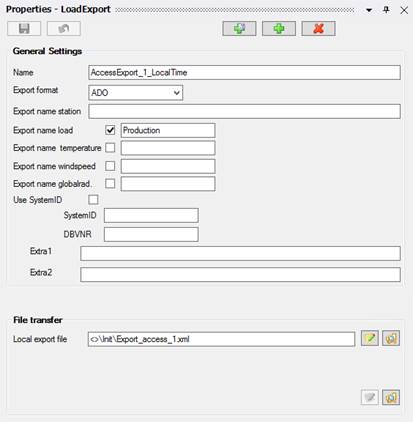
Task: Click the bottom-right browse files icon
Action: (x=391, y=397)
